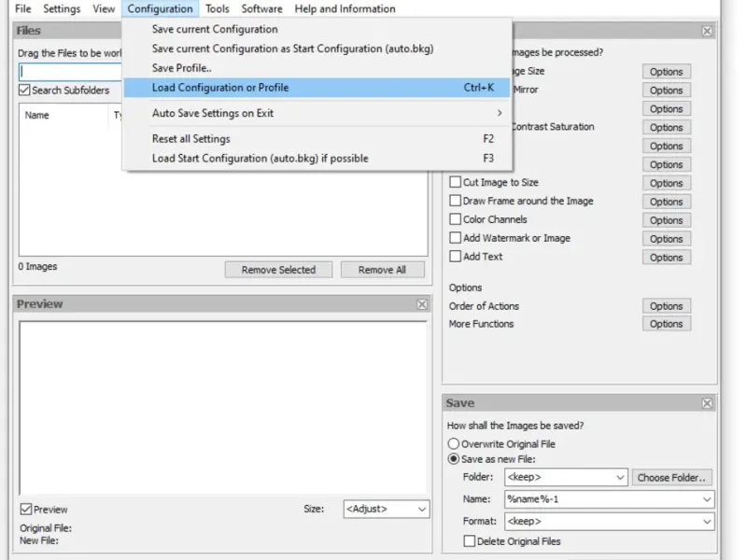Close the Configuration menu
This screenshot has width=747, height=560.
(160, 8)
